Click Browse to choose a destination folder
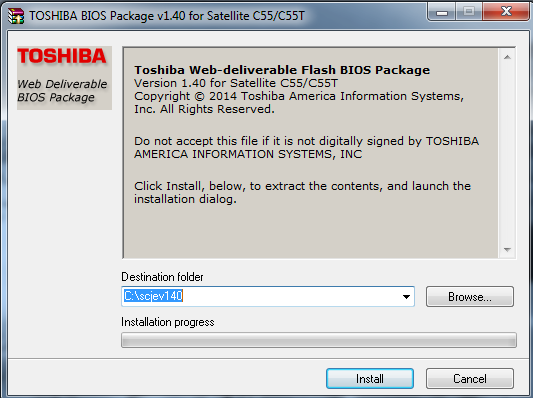This screenshot has width=533, height=398. (470, 297)
